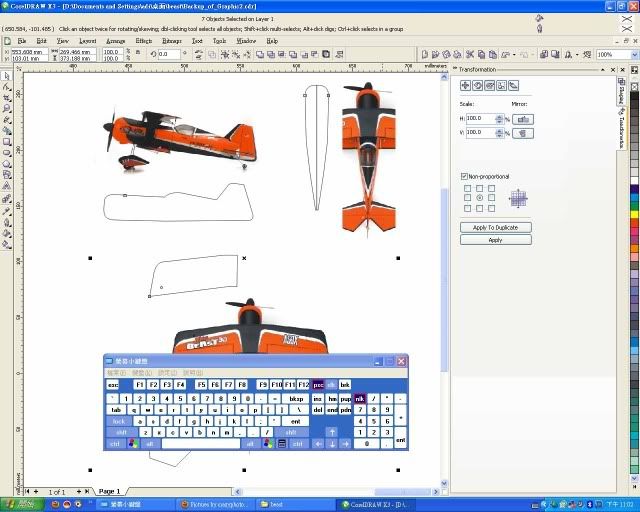Image resolution: width=640 pixels, height=512 pixels.
Task: Select the Ellipse tool
Action: pos(7,153)
